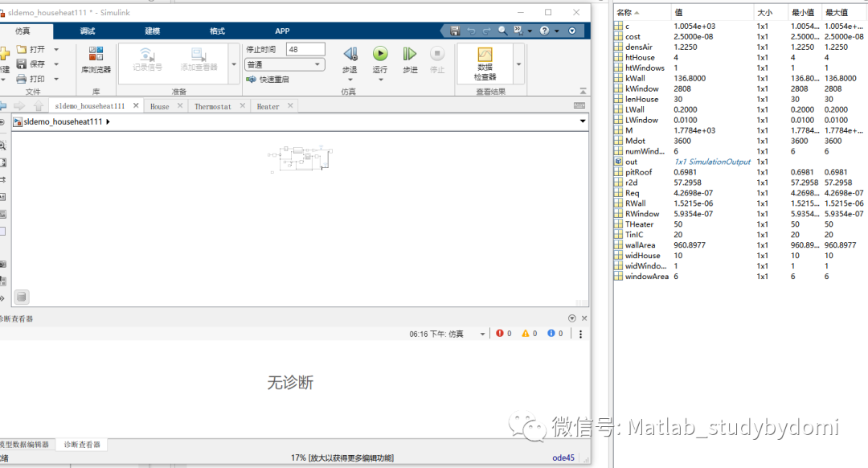The height and width of the screenshot is (468, 868).
Task: Close the Heater tab
Action: pyautogui.click(x=290, y=105)
